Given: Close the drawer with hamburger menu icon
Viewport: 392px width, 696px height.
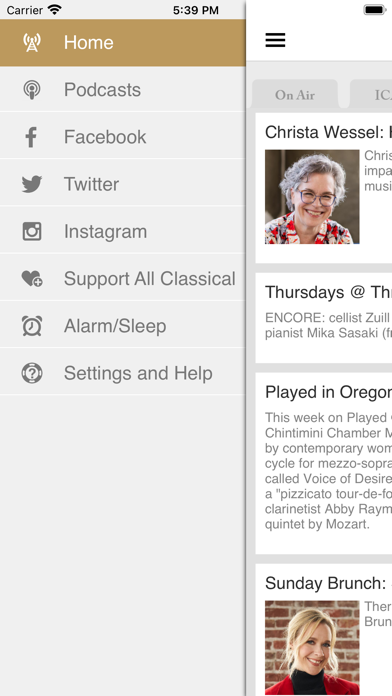Looking at the screenshot, I should (275, 40).
